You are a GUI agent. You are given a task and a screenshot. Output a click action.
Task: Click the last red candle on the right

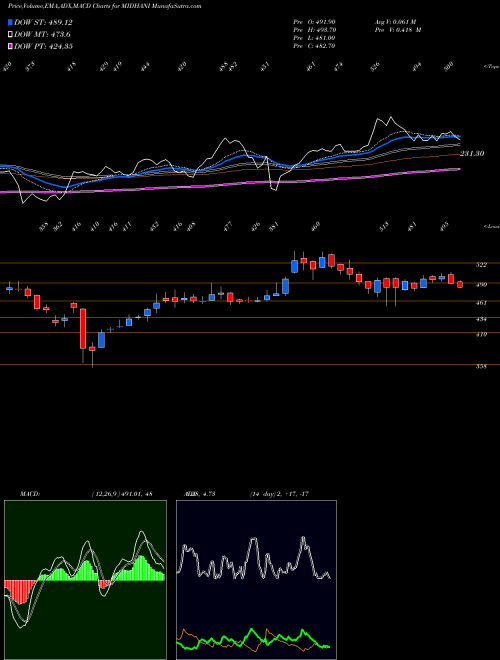[460, 285]
